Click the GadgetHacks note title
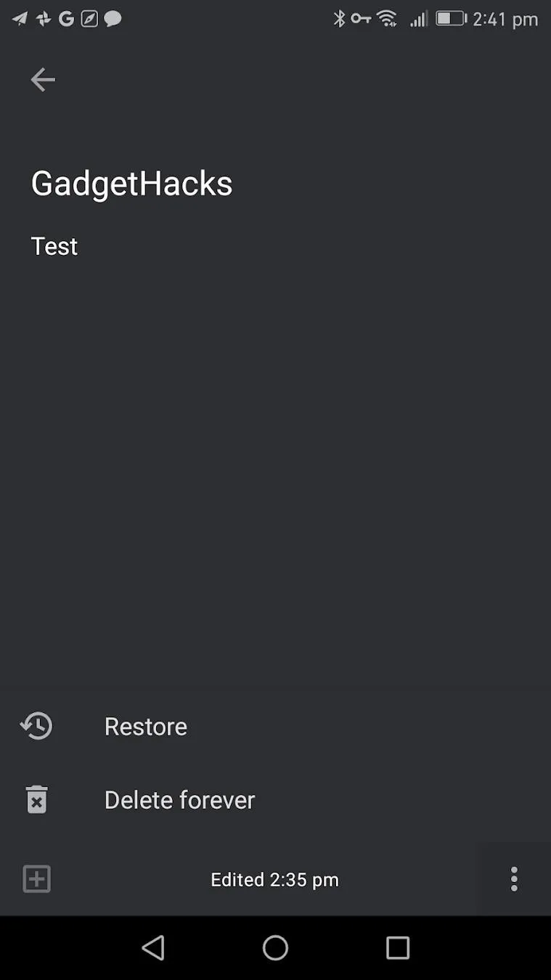 (131, 184)
